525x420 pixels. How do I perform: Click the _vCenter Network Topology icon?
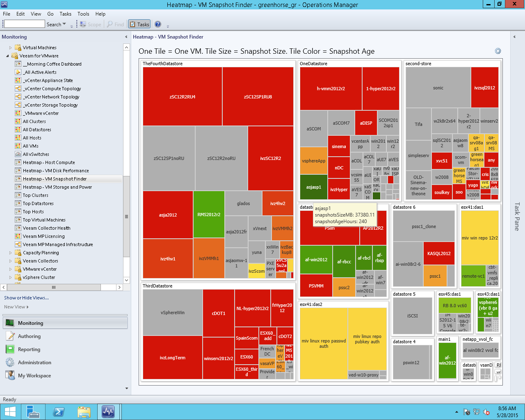point(18,97)
